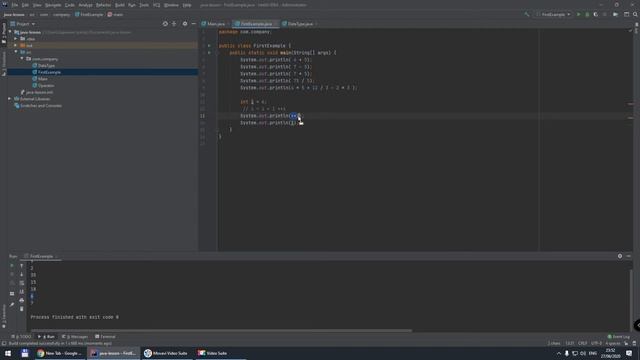Expand the .idea folder
Image resolution: width=640 pixels, height=360 pixels.
coord(16,39)
